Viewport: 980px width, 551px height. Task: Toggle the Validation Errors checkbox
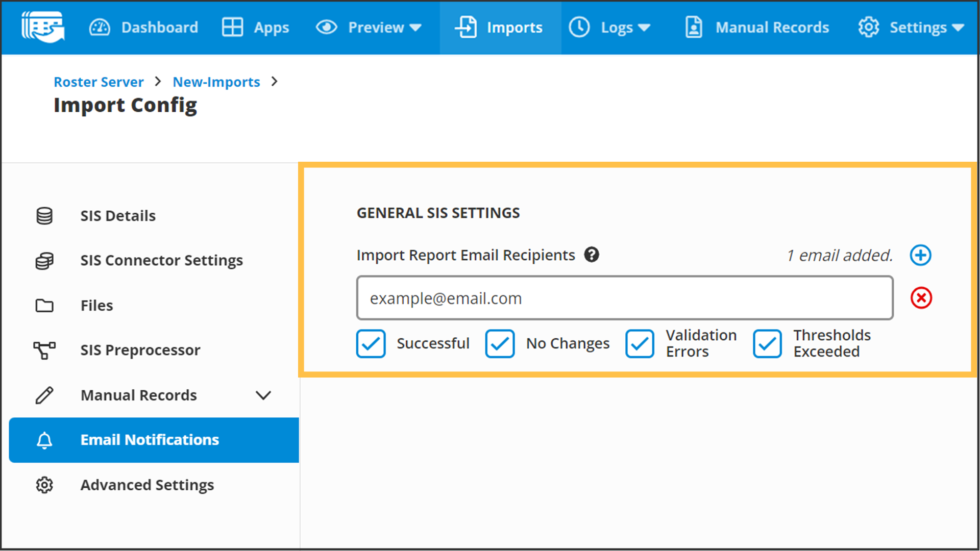pyautogui.click(x=640, y=344)
